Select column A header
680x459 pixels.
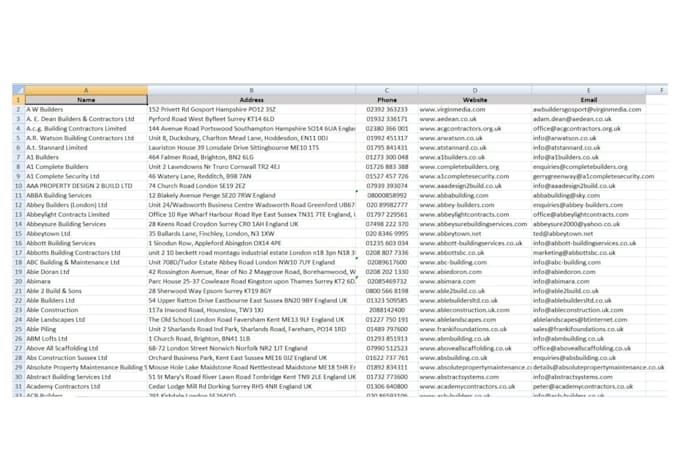coord(86,90)
